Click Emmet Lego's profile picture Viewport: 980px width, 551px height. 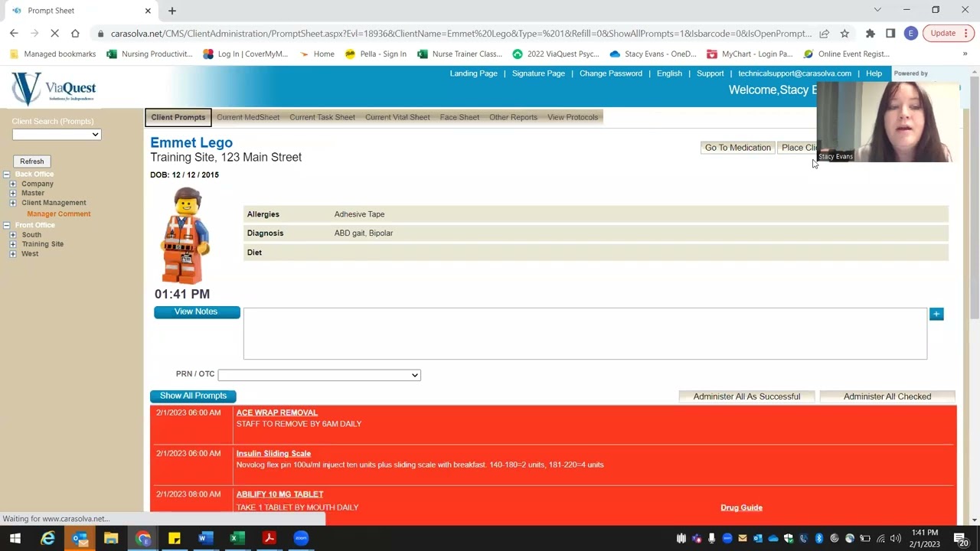coord(186,236)
